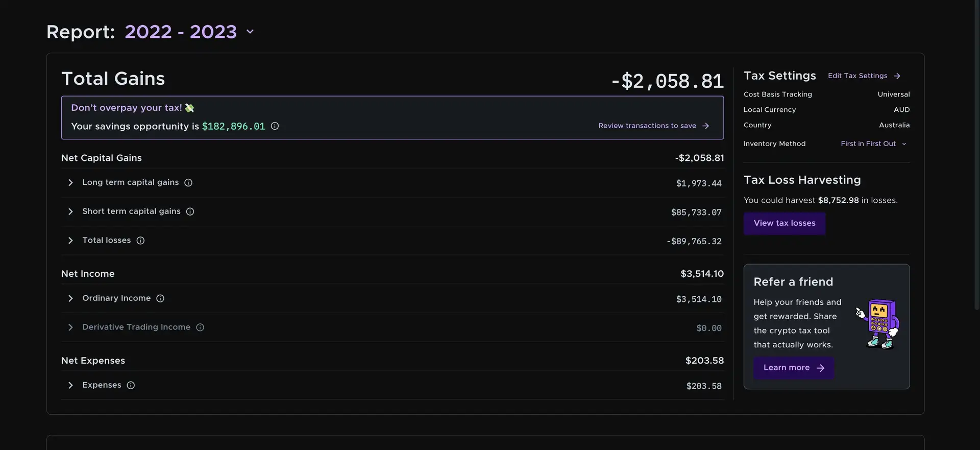Expand the Total losses row

[70, 241]
